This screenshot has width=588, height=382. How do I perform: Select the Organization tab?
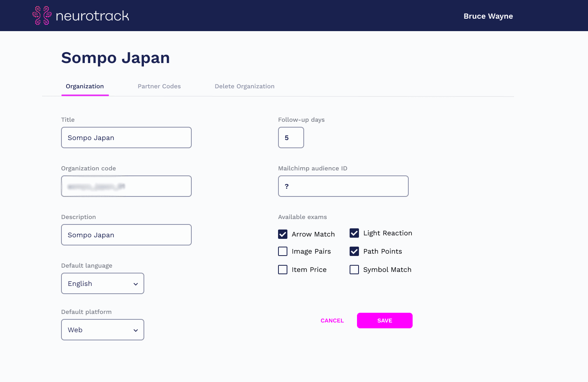[x=85, y=86]
